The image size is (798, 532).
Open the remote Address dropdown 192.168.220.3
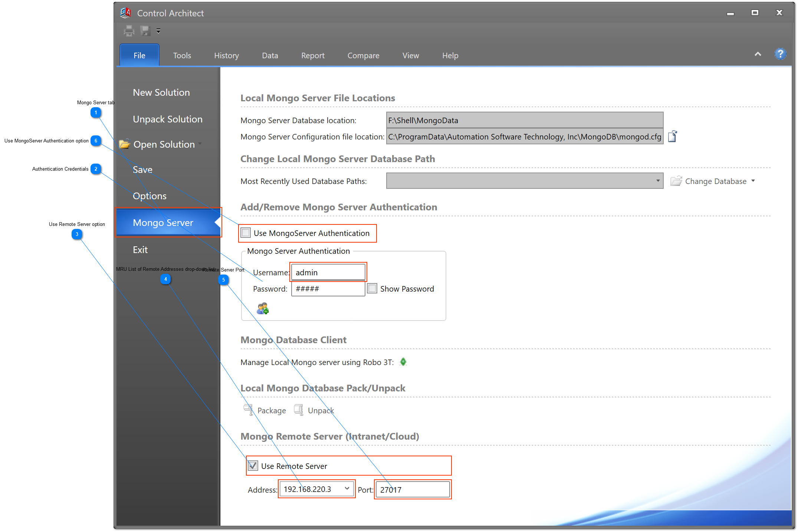tap(316, 489)
